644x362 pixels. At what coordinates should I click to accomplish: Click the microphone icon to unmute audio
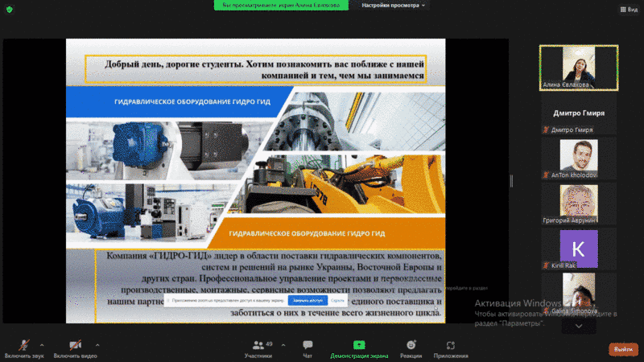click(24, 345)
